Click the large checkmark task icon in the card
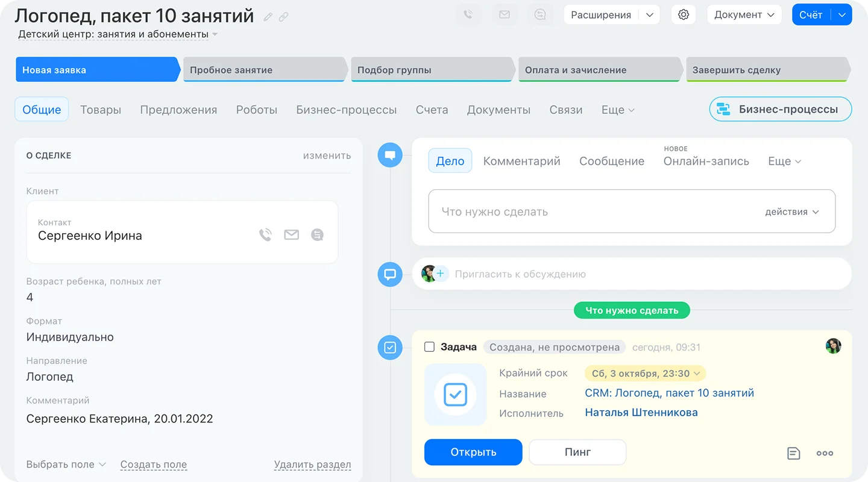Screen dimensions: 868x482 point(456,395)
